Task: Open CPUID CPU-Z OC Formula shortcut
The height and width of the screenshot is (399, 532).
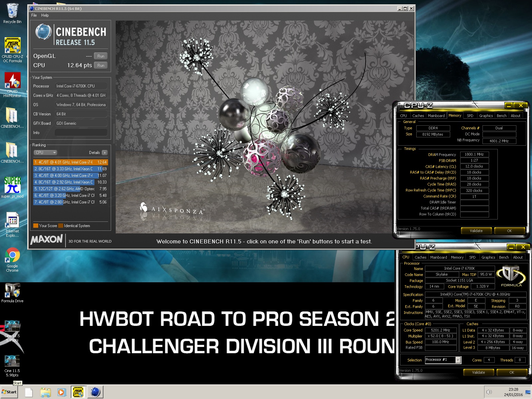Action: [x=12, y=50]
